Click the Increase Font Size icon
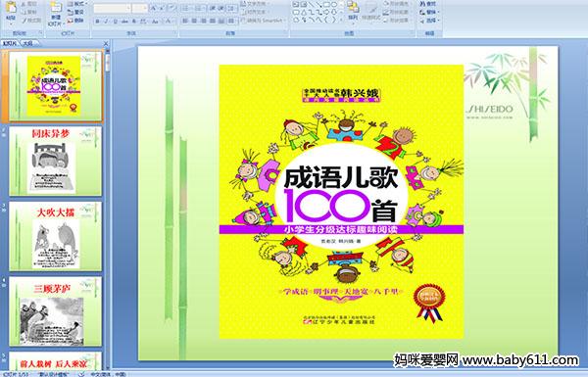The height and width of the screenshot is (377, 588). tap(154, 8)
